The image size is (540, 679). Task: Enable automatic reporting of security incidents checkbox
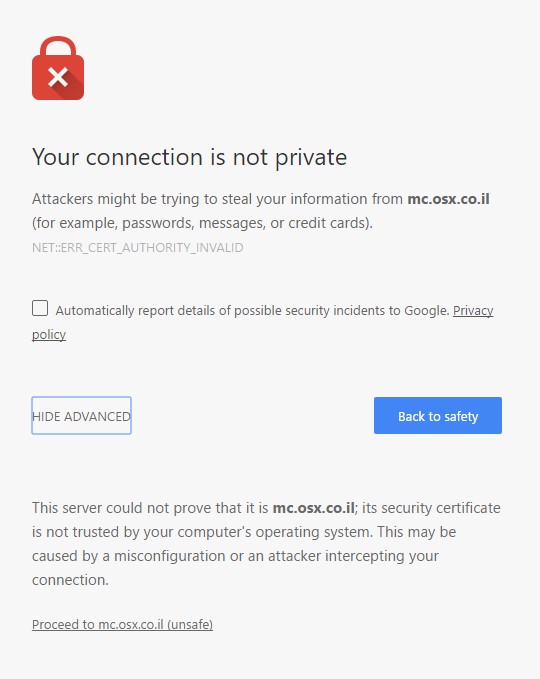pos(40,308)
